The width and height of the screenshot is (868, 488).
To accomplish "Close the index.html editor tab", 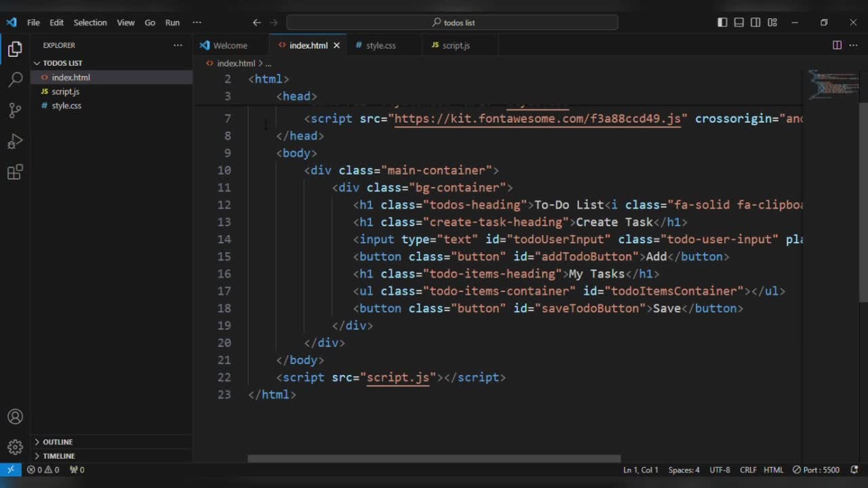I will (x=337, y=45).
